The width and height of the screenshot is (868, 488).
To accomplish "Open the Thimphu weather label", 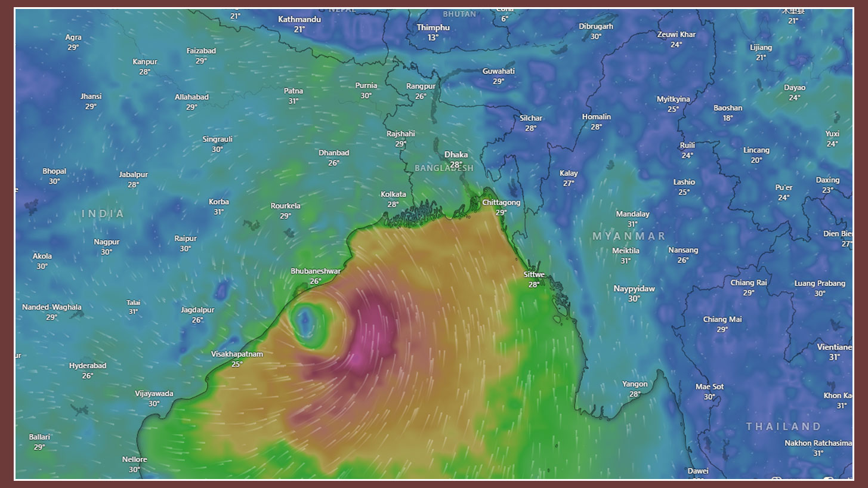I will 433,28.
